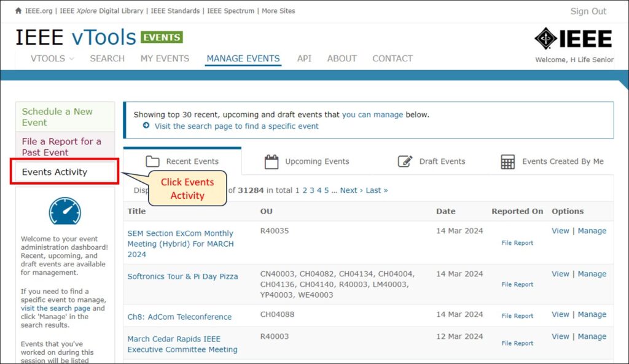
Task: Click File Report for Softronics Tour event
Action: click(517, 284)
